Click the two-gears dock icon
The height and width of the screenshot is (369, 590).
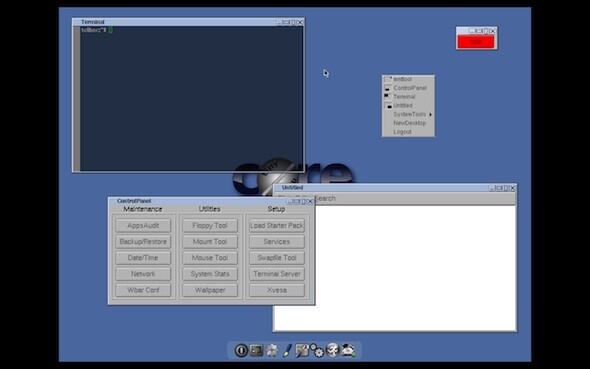pos(317,351)
